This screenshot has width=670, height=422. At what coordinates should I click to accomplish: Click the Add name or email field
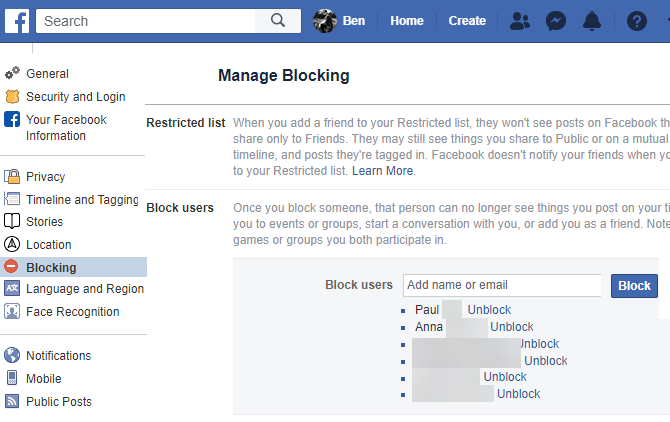501,285
